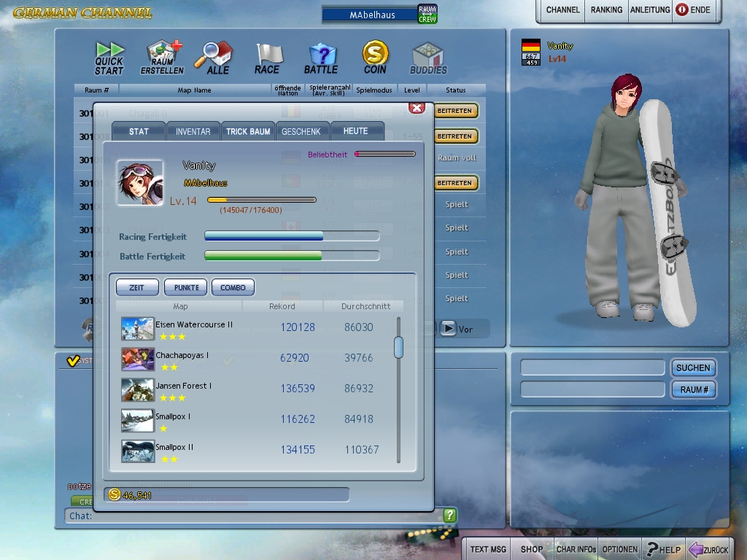Switch to the Geschenk tab
The height and width of the screenshot is (560, 747).
(x=301, y=131)
